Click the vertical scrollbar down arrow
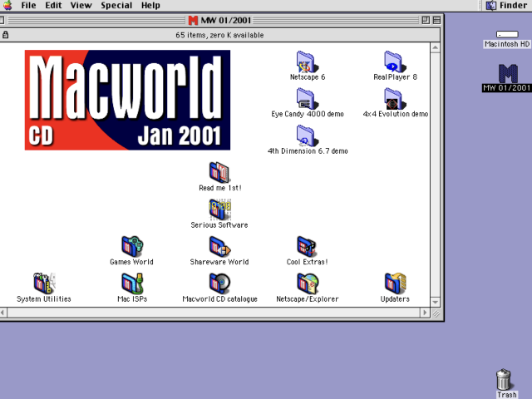The height and width of the screenshot is (399, 532). tap(436, 302)
